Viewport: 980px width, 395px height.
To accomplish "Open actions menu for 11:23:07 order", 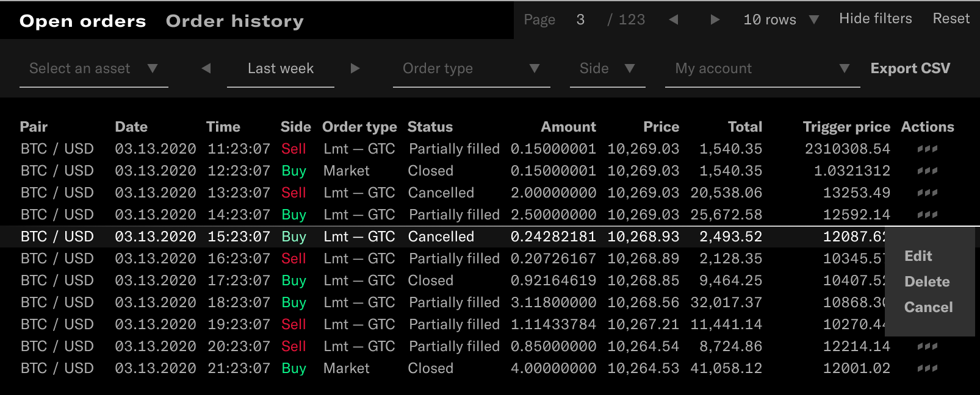I will click(x=927, y=149).
